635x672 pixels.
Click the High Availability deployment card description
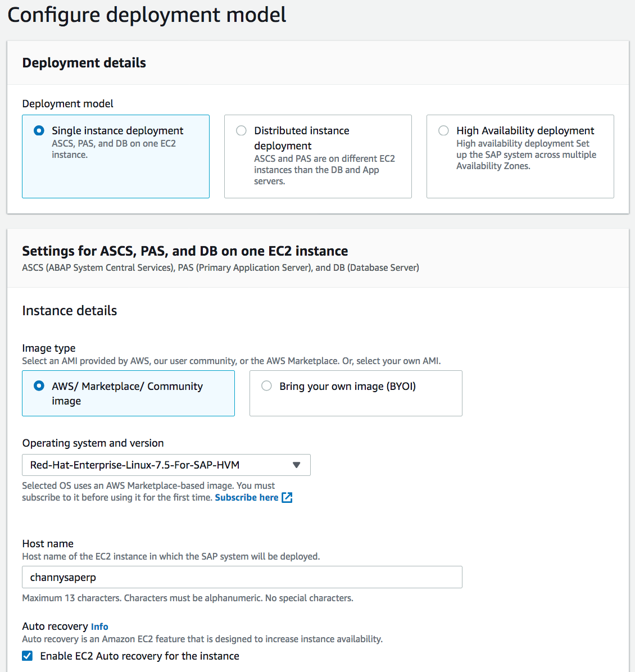click(526, 155)
